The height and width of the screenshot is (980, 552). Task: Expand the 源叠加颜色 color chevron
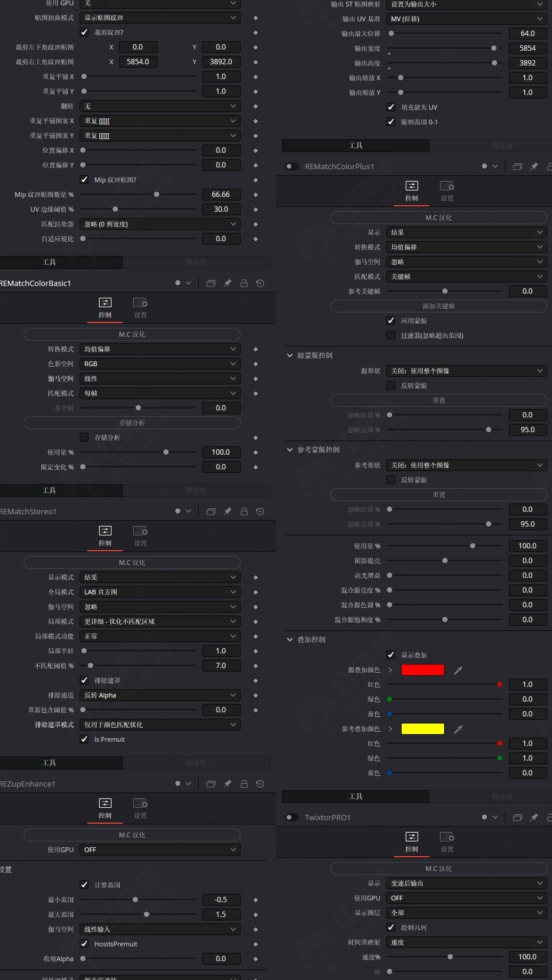tap(390, 670)
